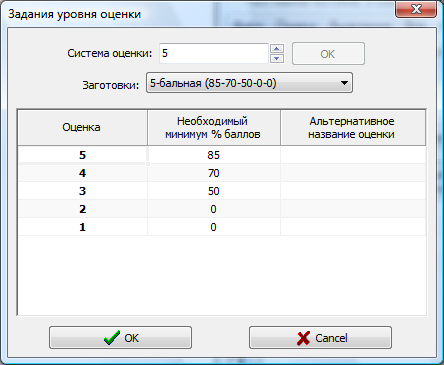The height and width of the screenshot is (365, 444).
Task: Click alternative name cell for grade 4
Action: [x=353, y=173]
